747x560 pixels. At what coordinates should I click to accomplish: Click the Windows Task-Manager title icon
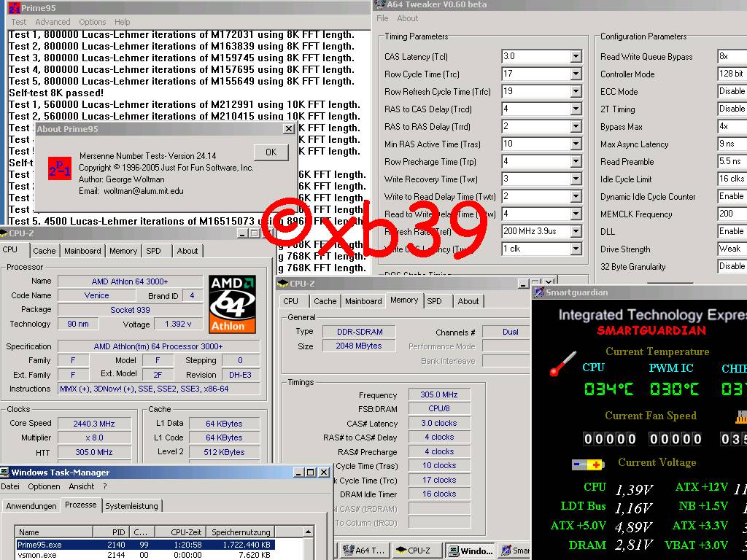click(4, 472)
